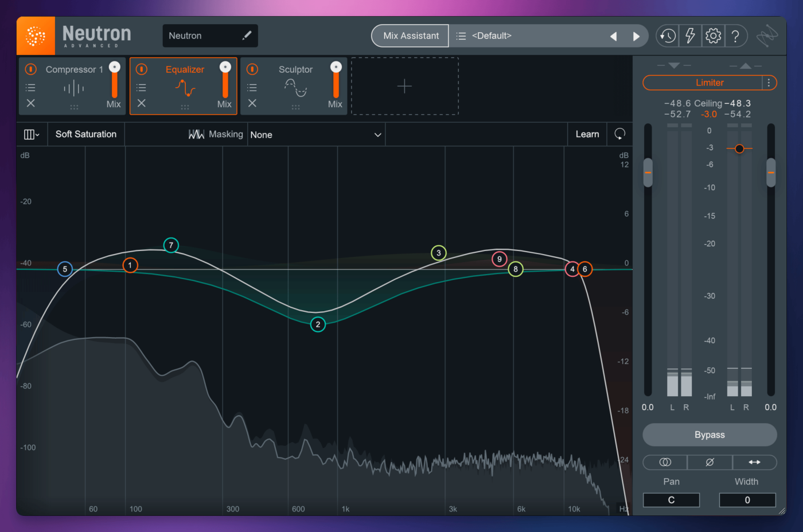Screen dimensions: 803x532
Task: Toggle the Compressor 1 power button
Action: (31, 69)
